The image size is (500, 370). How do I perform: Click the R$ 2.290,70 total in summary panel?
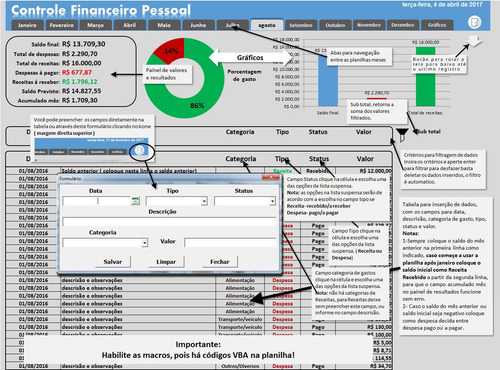click(x=80, y=54)
